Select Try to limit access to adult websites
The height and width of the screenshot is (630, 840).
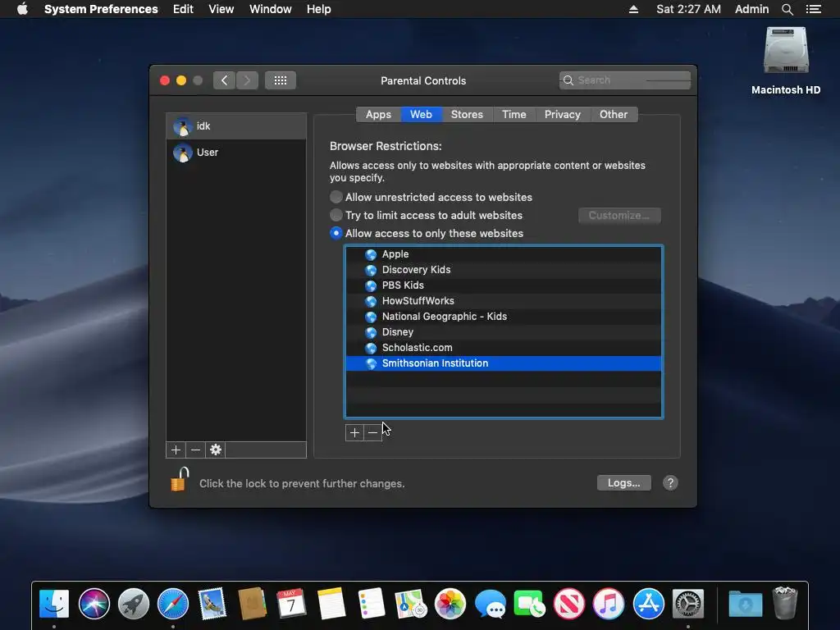coord(336,216)
